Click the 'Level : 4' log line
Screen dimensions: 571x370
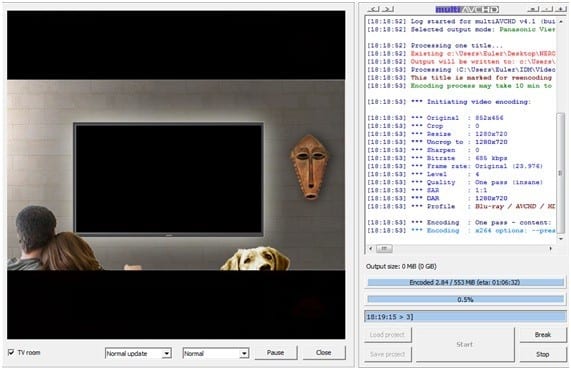click(x=424, y=174)
